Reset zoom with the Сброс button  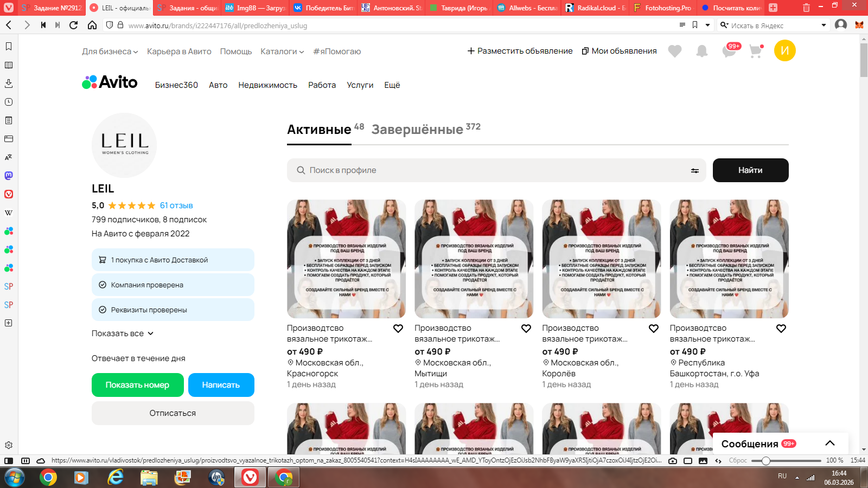pyautogui.click(x=738, y=461)
